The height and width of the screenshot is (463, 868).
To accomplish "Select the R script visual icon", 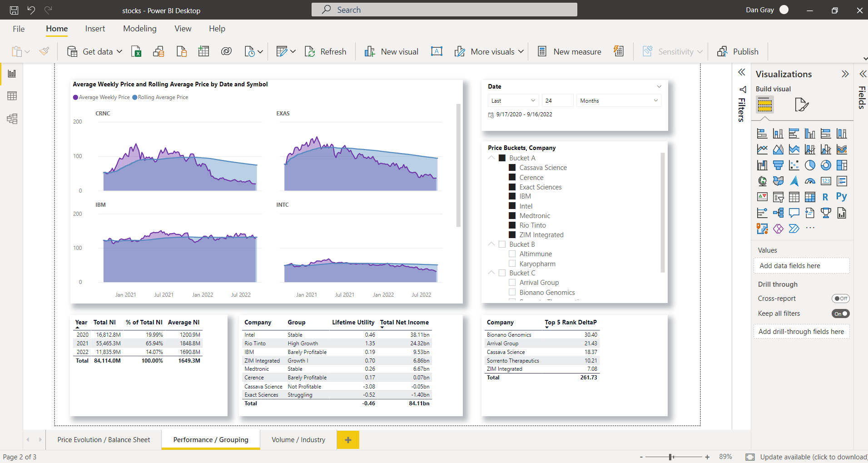I will coord(825,197).
